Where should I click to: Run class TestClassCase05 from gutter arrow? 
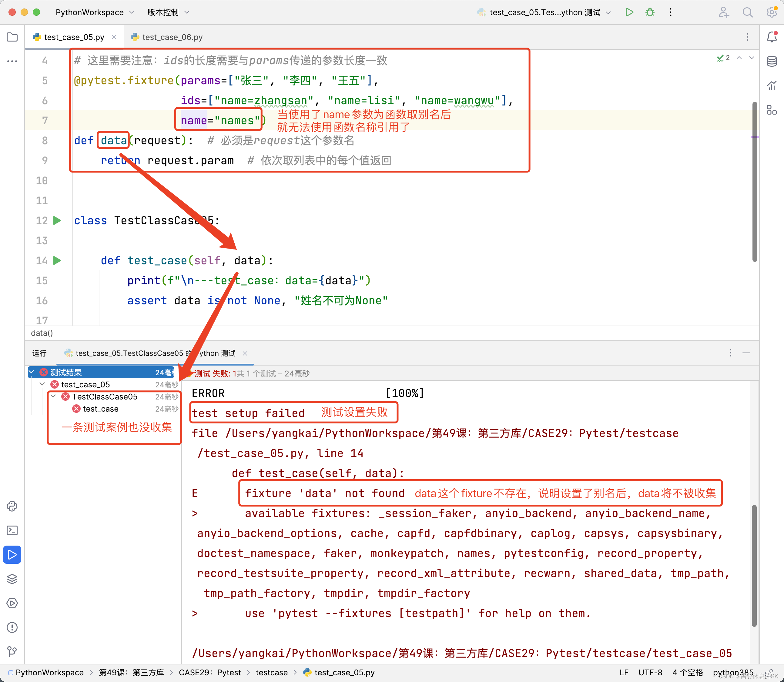57,220
